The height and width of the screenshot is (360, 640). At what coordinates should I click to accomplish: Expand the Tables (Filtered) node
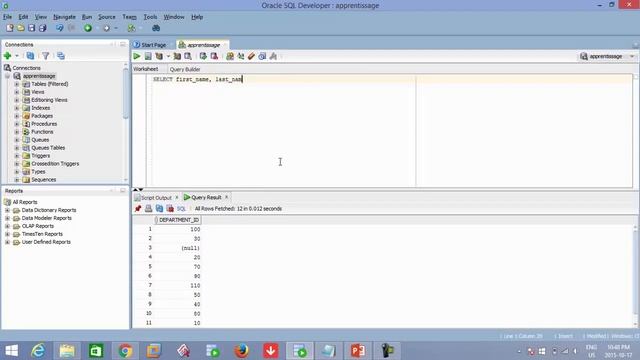tap(17, 84)
